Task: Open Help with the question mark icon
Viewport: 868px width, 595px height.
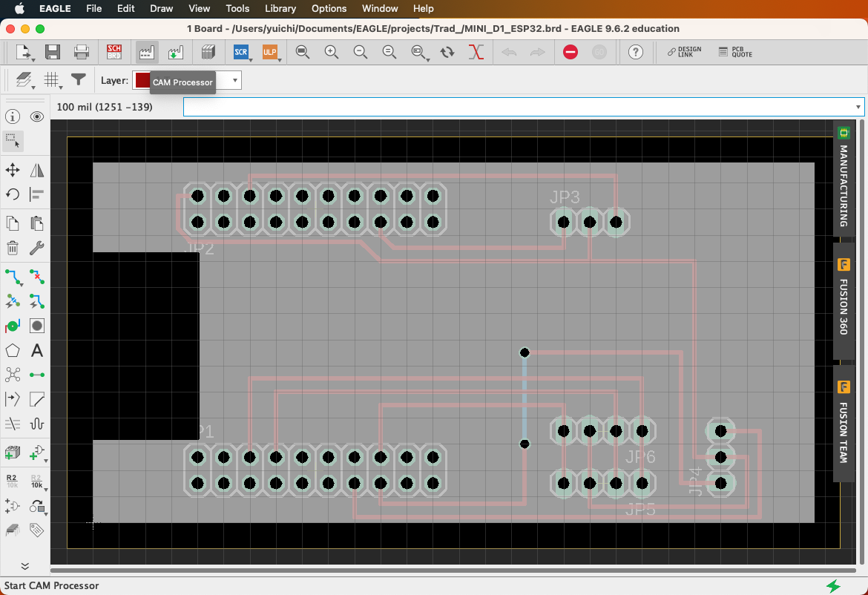Action: pyautogui.click(x=636, y=52)
